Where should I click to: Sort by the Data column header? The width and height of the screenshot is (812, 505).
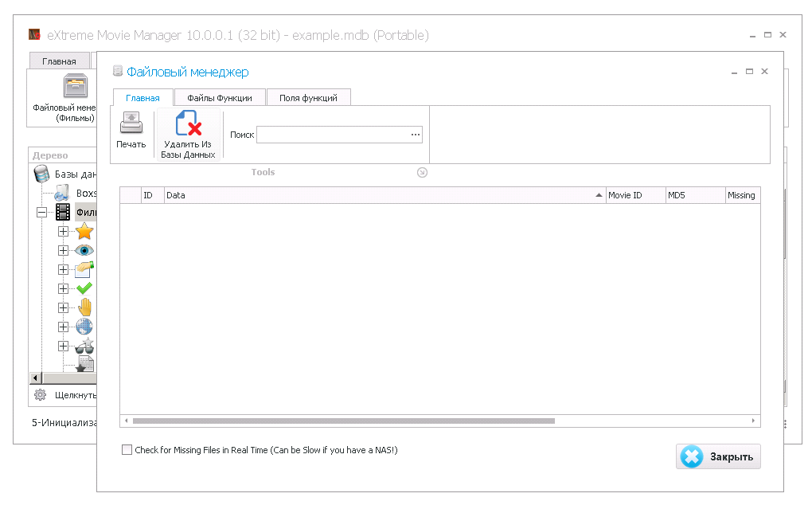coord(385,195)
